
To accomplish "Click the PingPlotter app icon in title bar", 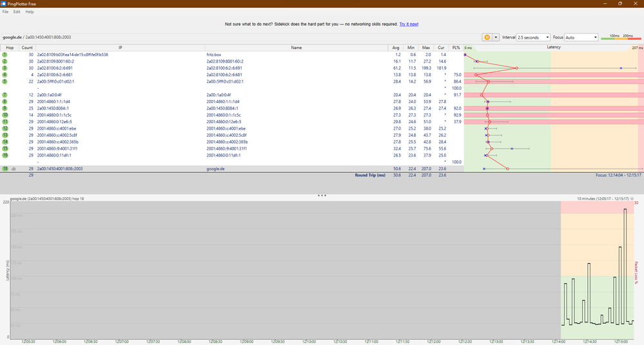I will tap(3, 4).
